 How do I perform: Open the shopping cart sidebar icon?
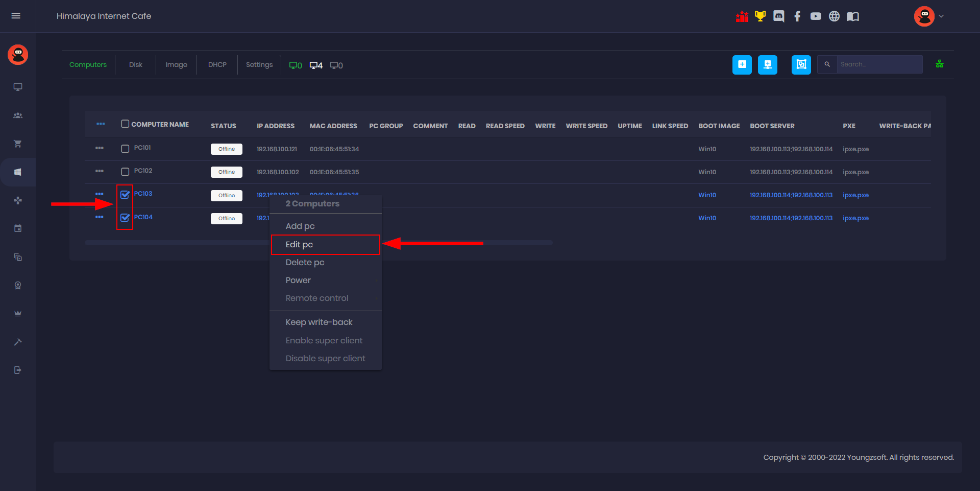[x=18, y=144]
